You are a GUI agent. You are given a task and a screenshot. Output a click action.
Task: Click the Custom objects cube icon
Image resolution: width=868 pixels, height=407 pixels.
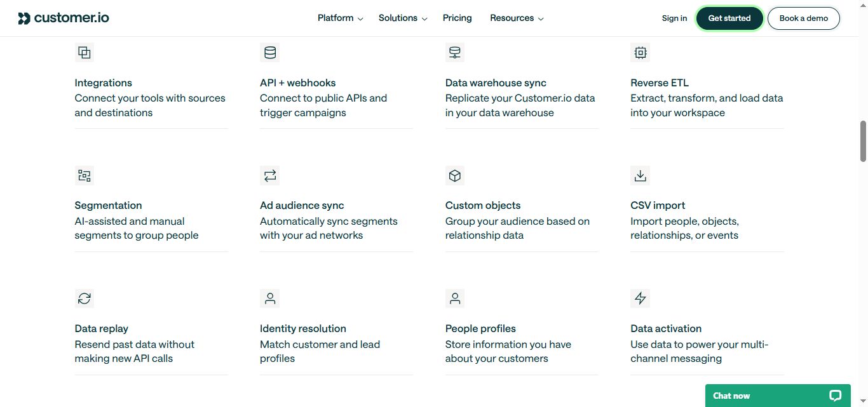coord(454,175)
